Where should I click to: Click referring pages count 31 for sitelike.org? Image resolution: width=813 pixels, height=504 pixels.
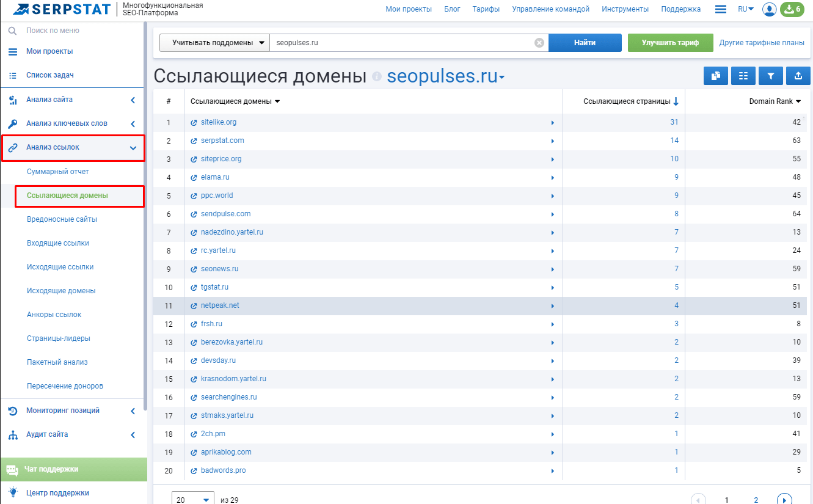pyautogui.click(x=674, y=122)
